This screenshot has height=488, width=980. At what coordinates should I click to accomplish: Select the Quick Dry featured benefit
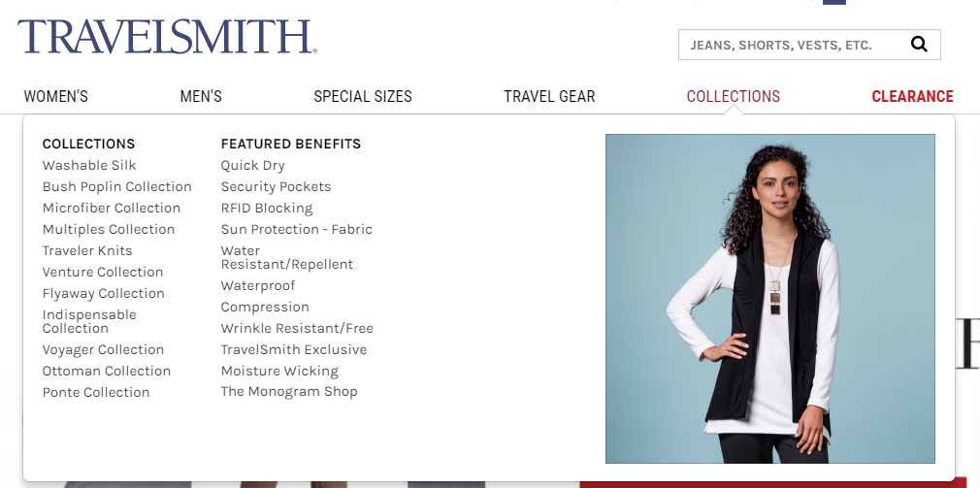[x=252, y=165]
